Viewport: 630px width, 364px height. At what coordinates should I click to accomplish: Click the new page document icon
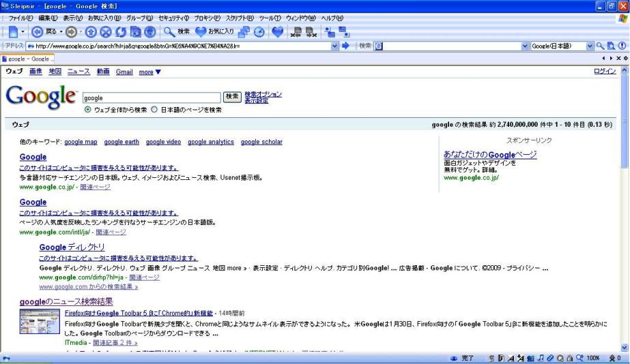click(13, 32)
